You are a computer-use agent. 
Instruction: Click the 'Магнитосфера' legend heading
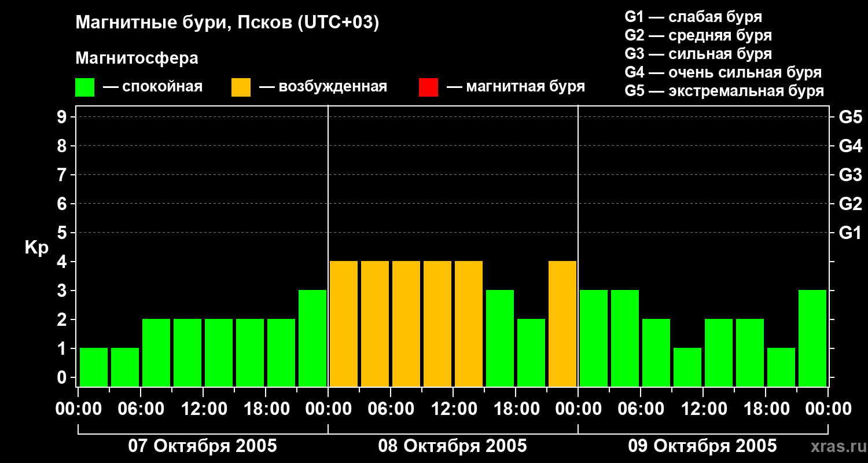click(x=137, y=58)
